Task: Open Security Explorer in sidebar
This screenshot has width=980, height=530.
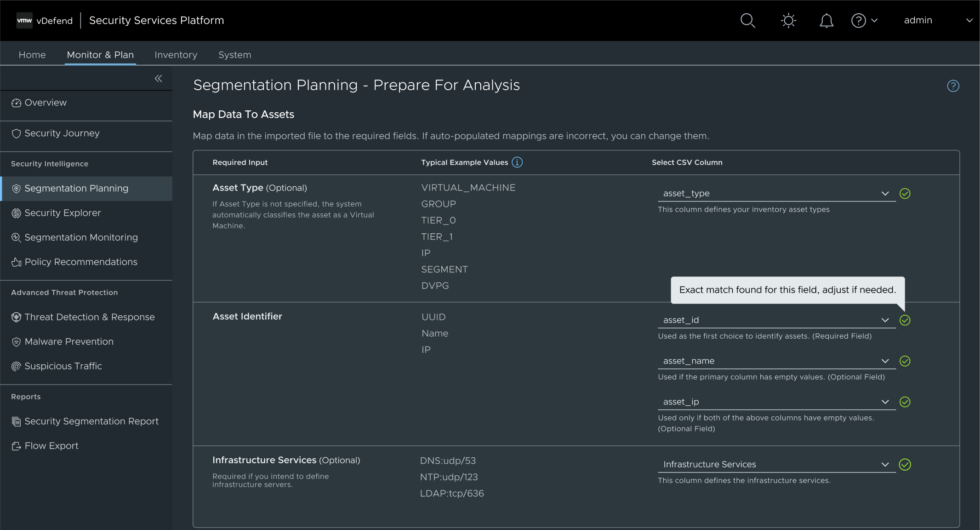Action: [63, 213]
